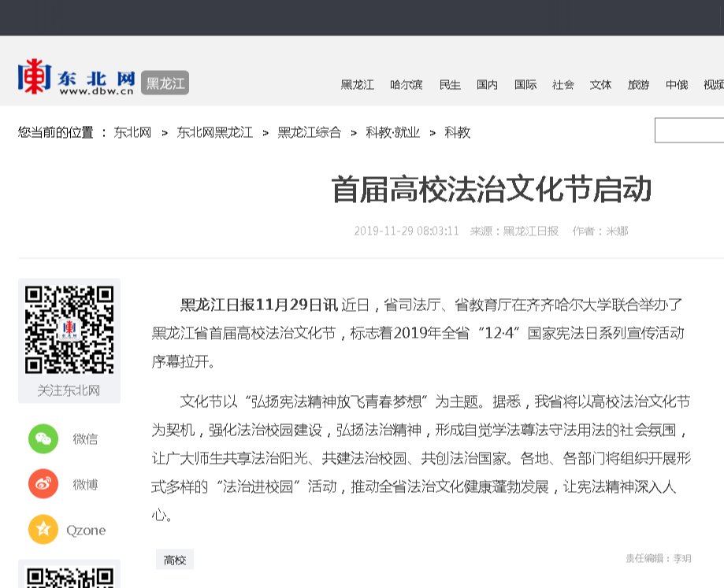Navigate to 黑龙江综合 breadcrumb

309,132
